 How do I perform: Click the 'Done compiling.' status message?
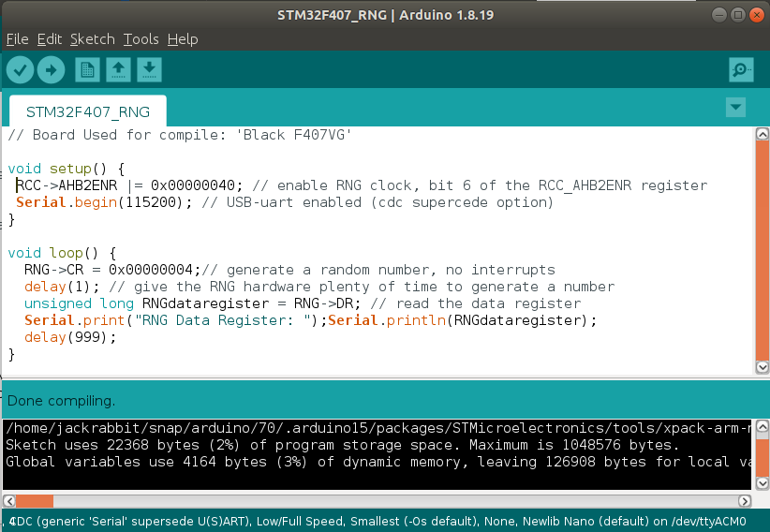click(62, 401)
